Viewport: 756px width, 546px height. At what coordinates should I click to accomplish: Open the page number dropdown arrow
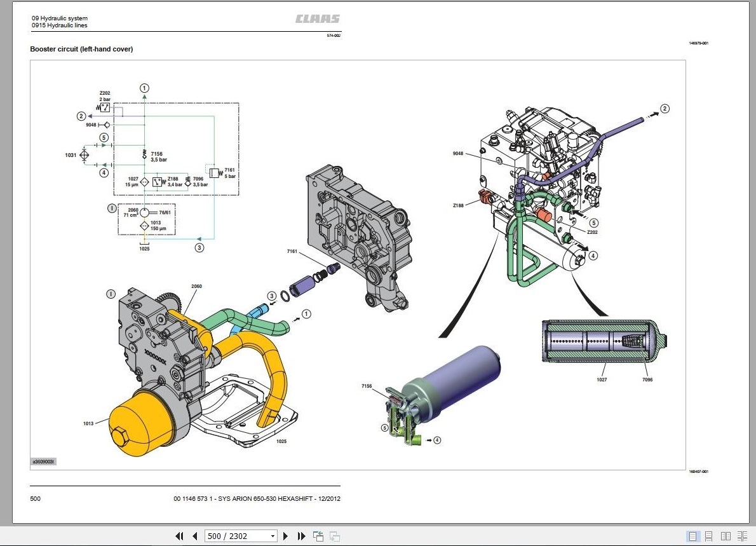point(273,536)
